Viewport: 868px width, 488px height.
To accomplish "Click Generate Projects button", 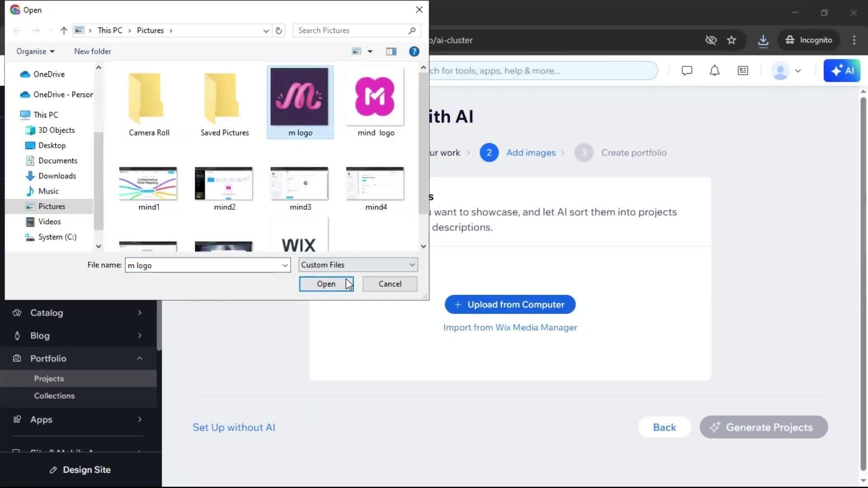I will coord(764,427).
